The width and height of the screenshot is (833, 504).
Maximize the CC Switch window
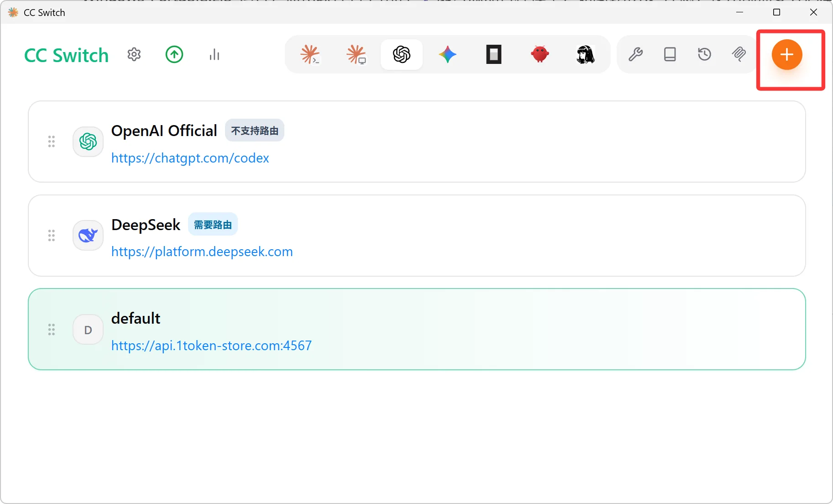(776, 12)
